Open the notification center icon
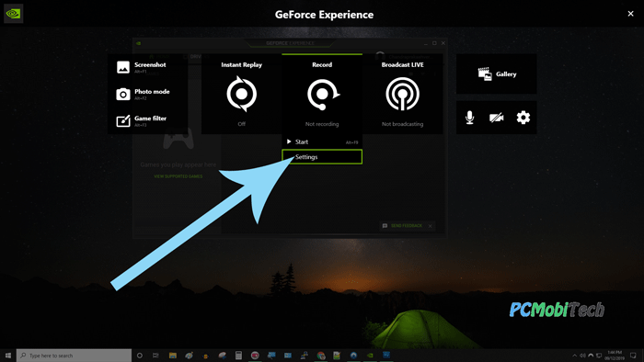The image size is (644, 362). (x=633, y=355)
